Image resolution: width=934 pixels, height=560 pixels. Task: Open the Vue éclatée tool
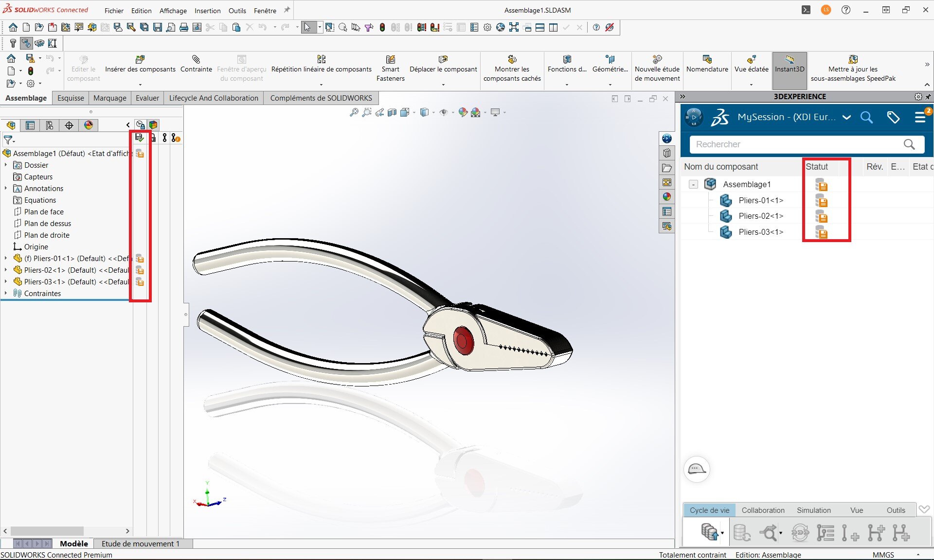(751, 60)
